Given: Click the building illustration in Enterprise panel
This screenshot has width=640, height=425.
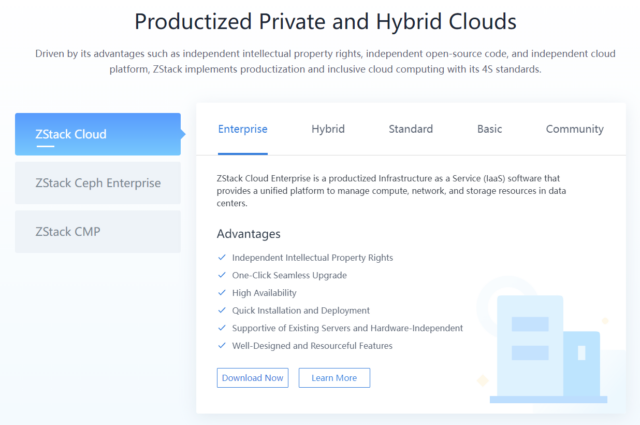Looking at the screenshot, I should click(547, 349).
